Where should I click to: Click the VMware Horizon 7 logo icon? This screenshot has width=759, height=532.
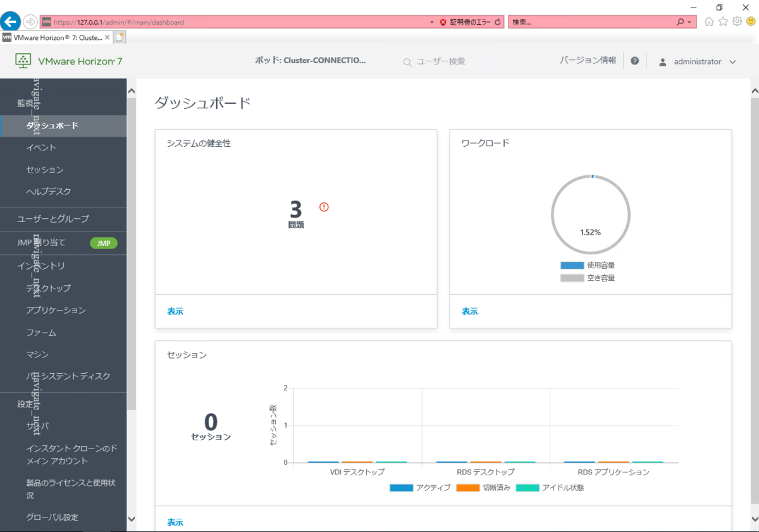coord(23,60)
